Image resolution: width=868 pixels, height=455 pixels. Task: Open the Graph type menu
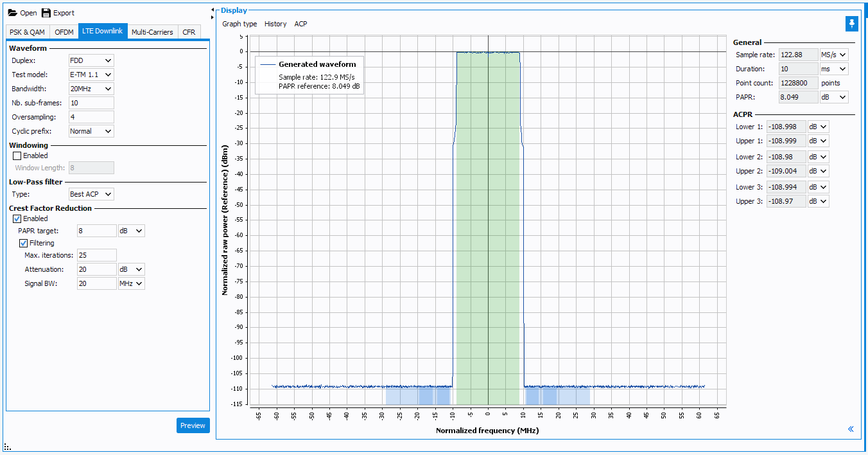click(239, 24)
